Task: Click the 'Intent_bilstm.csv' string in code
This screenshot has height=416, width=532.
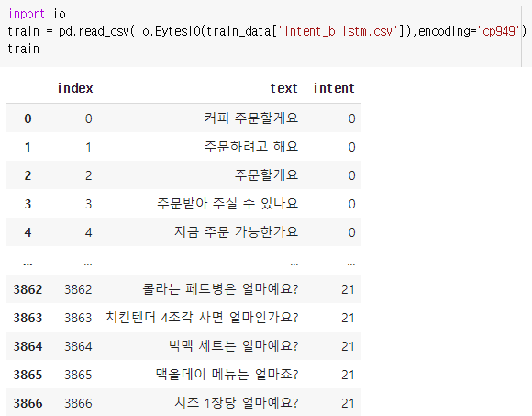Action: [x=338, y=31]
